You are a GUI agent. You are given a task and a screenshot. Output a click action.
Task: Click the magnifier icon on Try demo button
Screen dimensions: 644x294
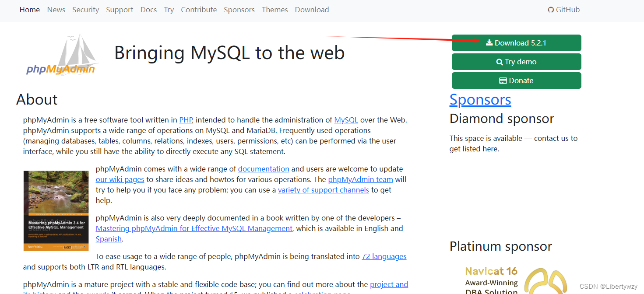pyautogui.click(x=500, y=62)
